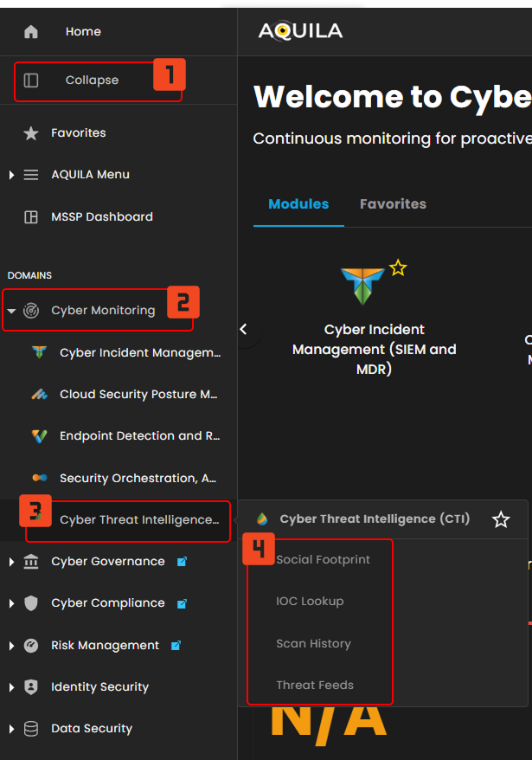
Task: Click Cyber Incident Management sidebar icon
Action: coord(39,353)
